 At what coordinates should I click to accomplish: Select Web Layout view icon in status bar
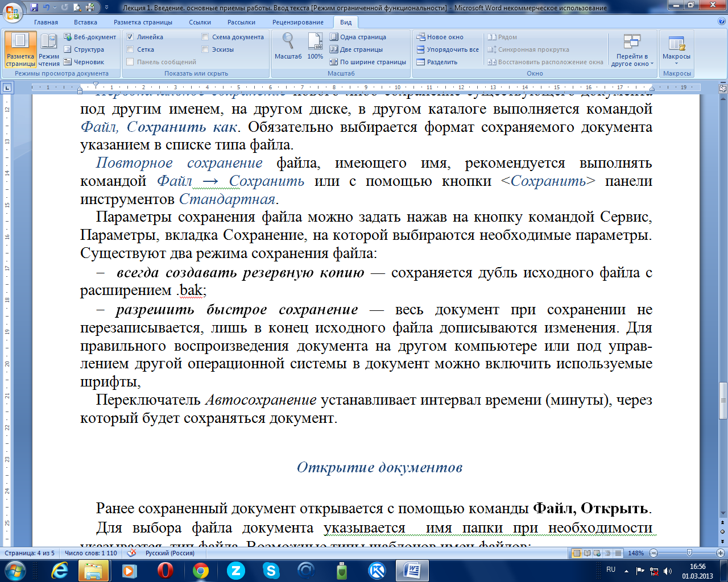coord(597,553)
